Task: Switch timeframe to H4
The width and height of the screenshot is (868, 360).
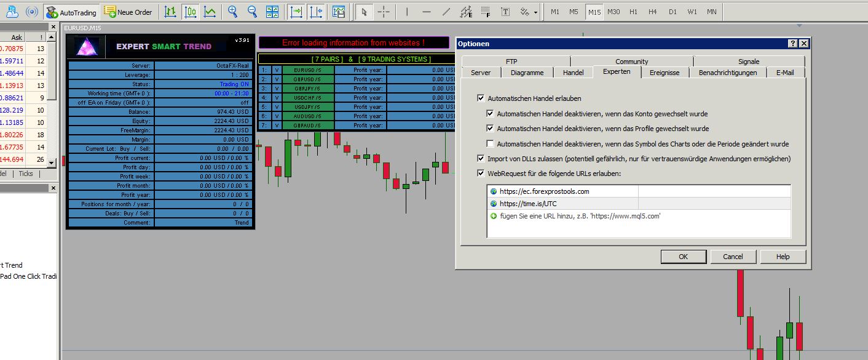Action: click(652, 12)
